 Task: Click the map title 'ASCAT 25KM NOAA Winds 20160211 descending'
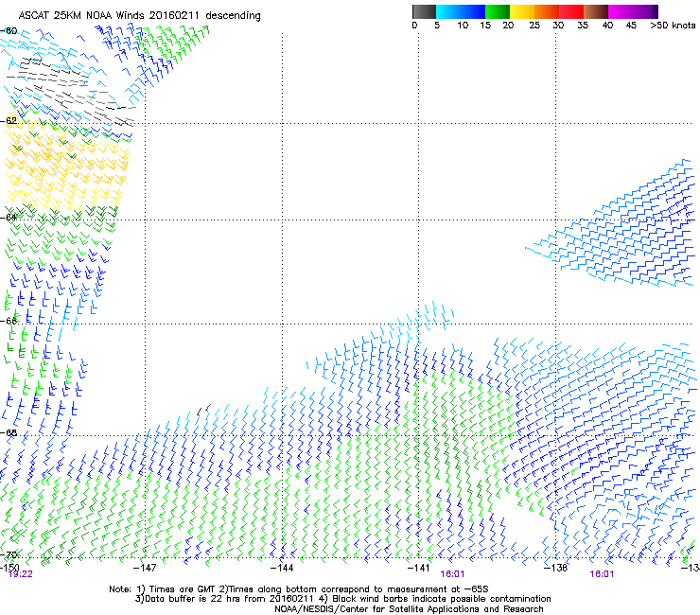coord(139,15)
